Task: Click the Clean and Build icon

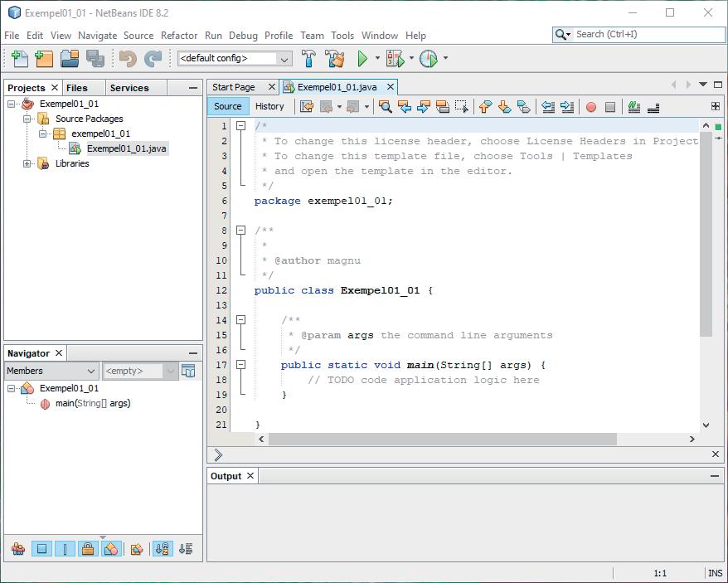Action: pyautogui.click(x=335, y=59)
